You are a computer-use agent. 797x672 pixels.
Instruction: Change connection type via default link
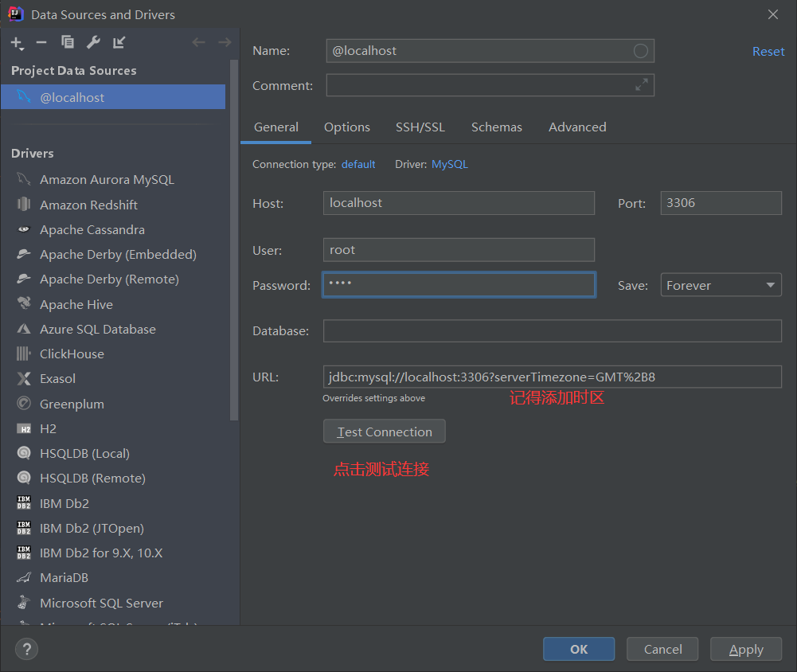[x=358, y=164]
